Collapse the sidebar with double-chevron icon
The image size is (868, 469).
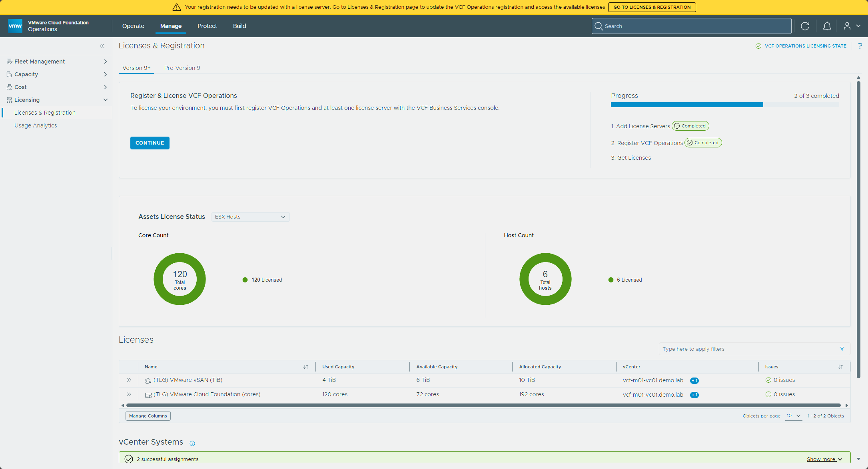[x=102, y=46]
